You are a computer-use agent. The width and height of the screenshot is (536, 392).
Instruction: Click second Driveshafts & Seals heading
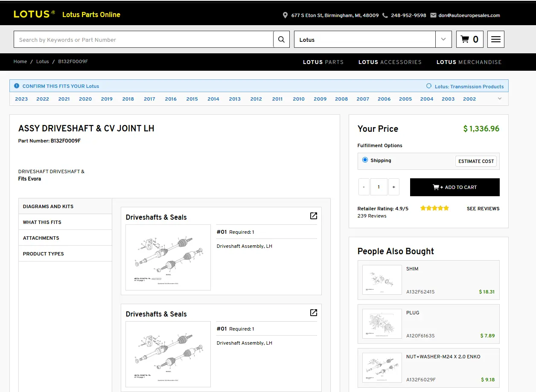point(156,314)
